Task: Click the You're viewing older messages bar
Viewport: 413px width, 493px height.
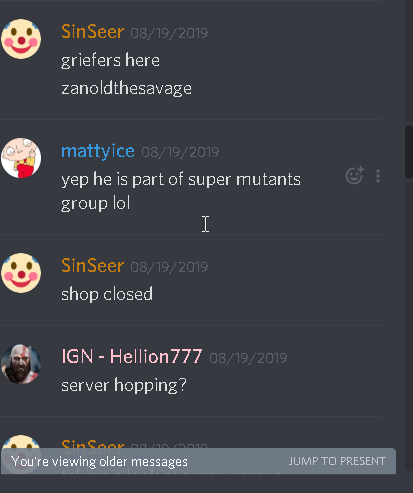Action: point(198,461)
